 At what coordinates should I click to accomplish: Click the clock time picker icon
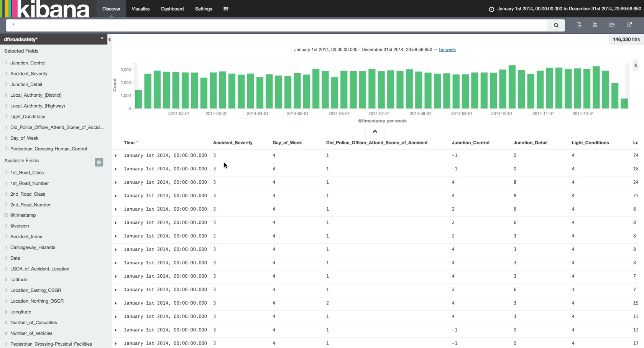(x=491, y=9)
